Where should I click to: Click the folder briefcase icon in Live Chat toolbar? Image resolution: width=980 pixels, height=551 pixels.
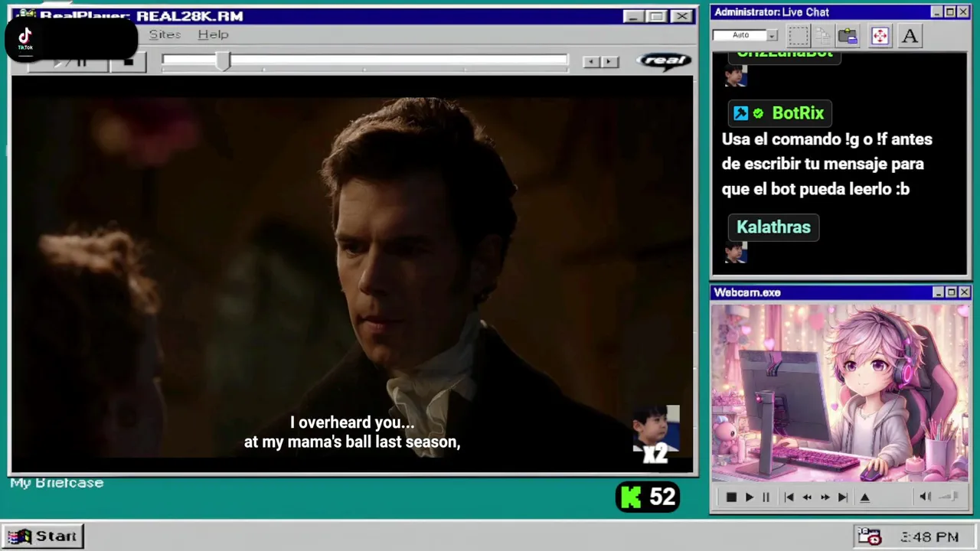point(848,35)
